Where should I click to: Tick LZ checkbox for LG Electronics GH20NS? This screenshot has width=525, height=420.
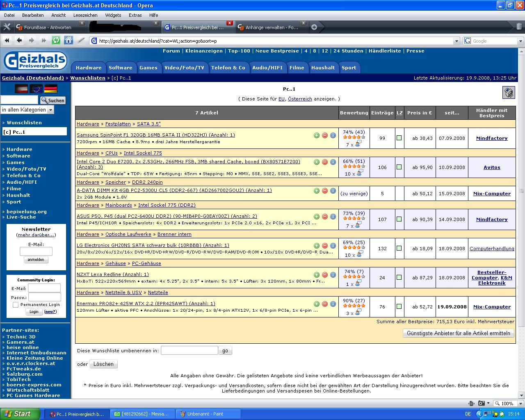[399, 249]
